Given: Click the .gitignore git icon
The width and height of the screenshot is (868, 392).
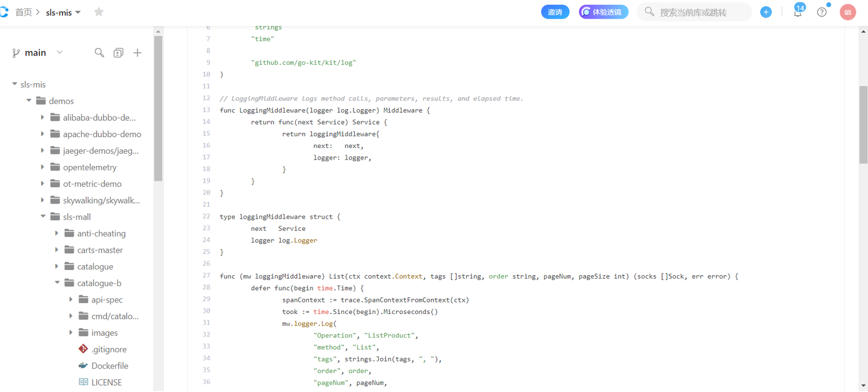Looking at the screenshot, I should pyautogui.click(x=83, y=349).
